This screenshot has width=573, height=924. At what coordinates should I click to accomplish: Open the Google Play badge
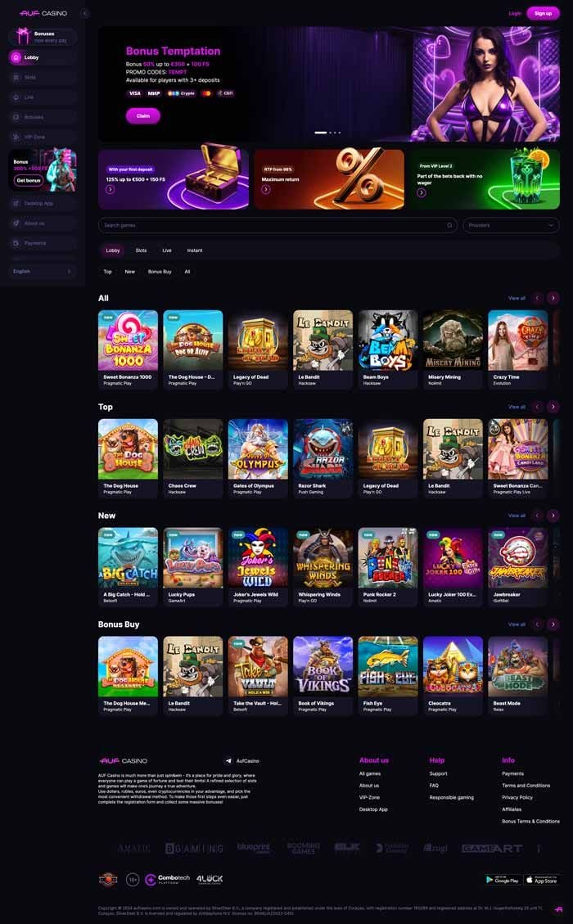click(503, 880)
